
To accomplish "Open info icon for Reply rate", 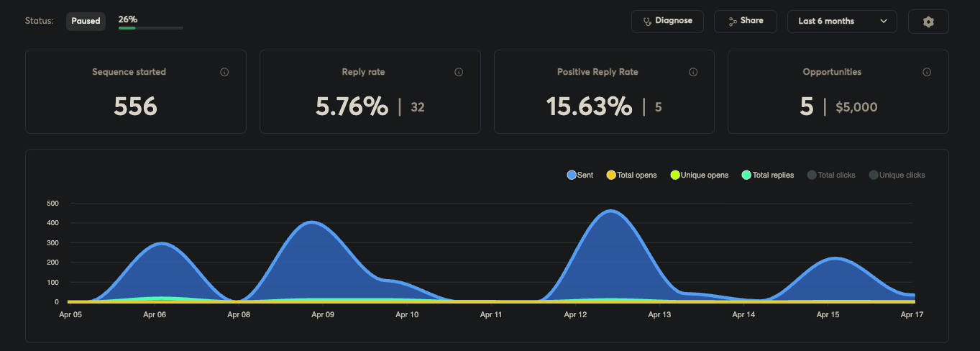I will pos(459,72).
